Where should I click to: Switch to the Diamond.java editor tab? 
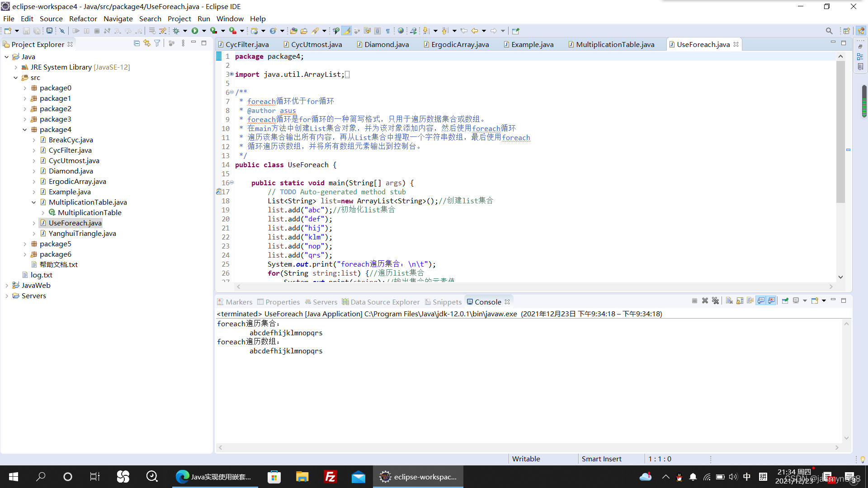click(x=382, y=44)
